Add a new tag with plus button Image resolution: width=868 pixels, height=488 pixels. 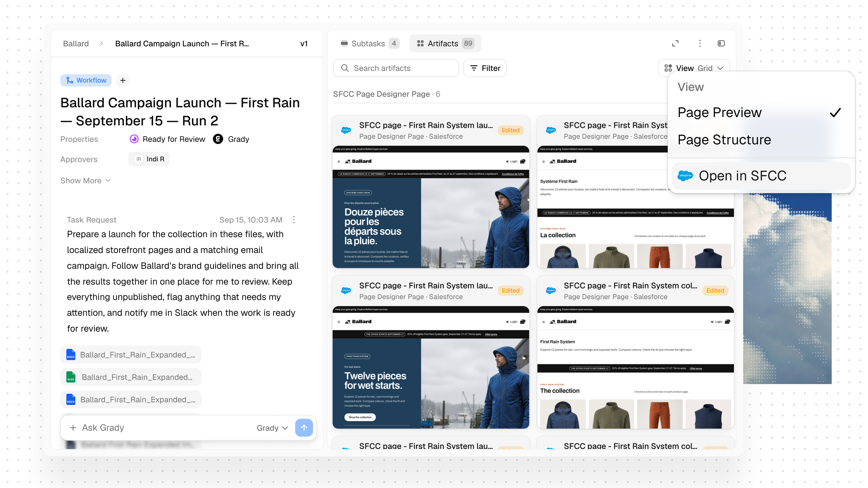point(123,80)
